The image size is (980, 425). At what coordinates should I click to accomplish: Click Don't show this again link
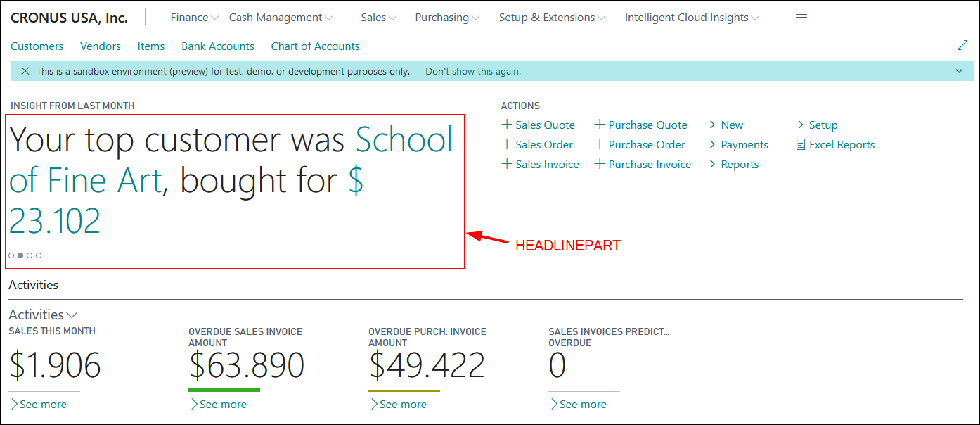pos(473,71)
